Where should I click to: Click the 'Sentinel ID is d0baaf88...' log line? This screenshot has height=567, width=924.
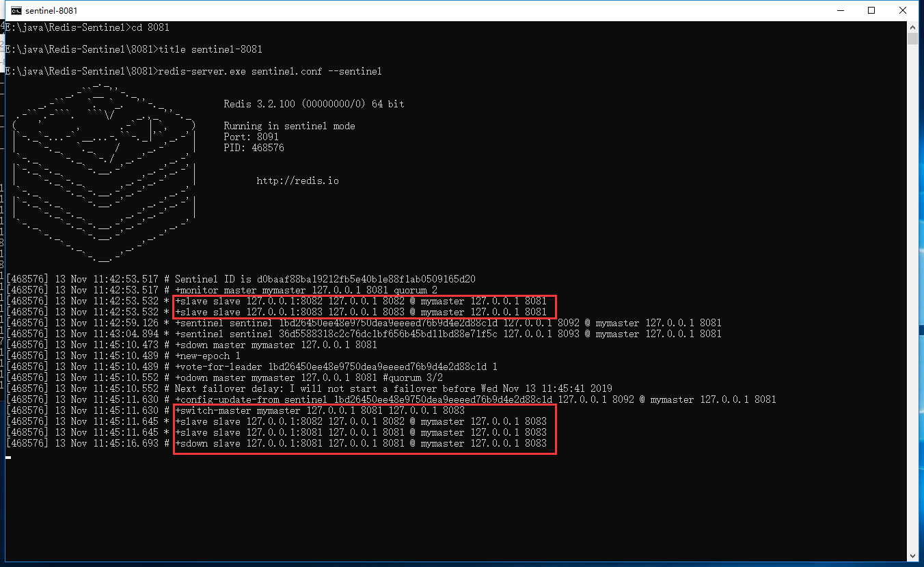coord(241,279)
